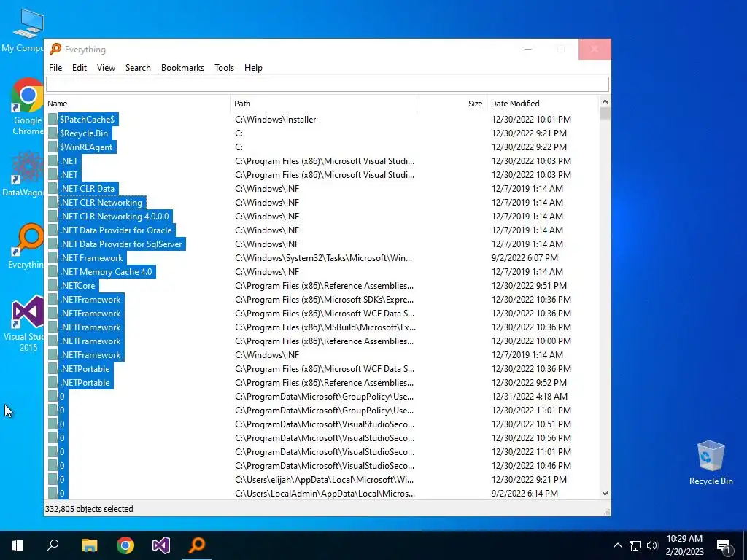Select .NET CLR Networking 4.0.0.0 entry

(115, 216)
